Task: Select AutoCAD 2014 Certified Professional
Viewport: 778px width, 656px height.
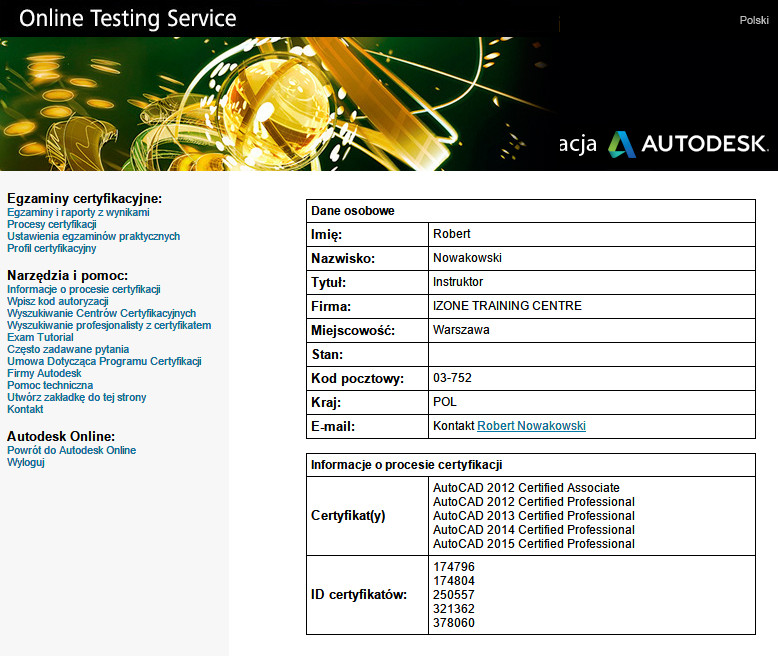Action: (x=534, y=530)
